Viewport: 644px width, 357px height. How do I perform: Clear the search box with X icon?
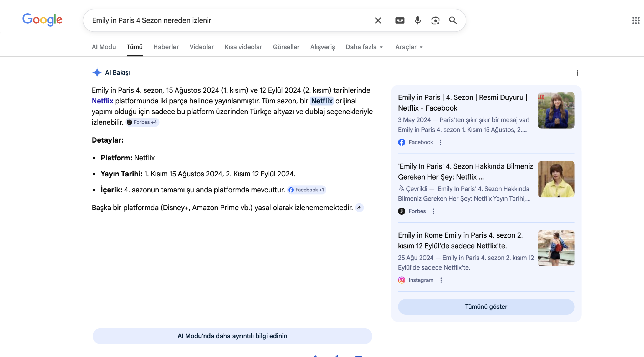pos(378,20)
